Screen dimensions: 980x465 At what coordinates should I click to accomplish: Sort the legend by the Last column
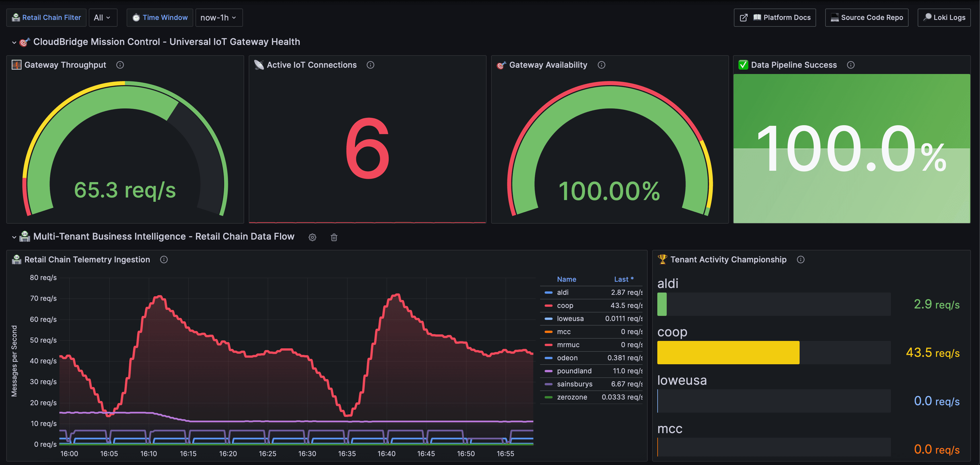pyautogui.click(x=624, y=279)
